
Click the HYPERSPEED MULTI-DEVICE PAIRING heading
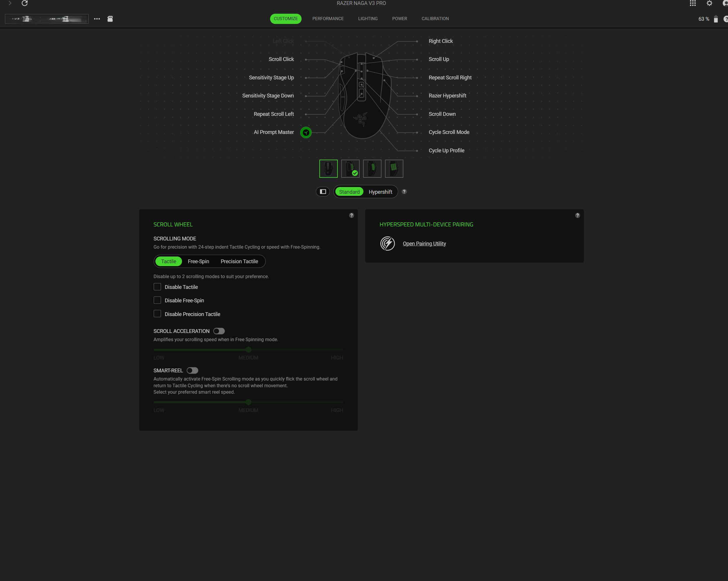click(x=426, y=225)
